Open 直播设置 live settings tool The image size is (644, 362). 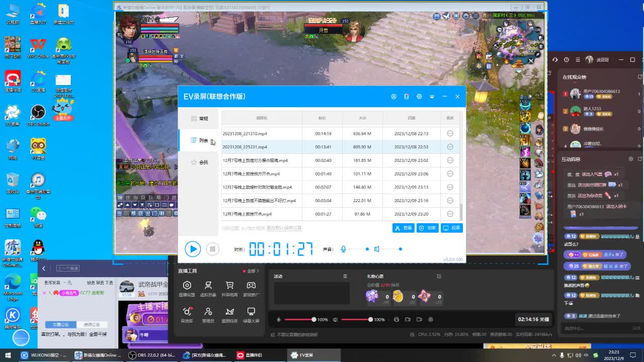point(187,289)
